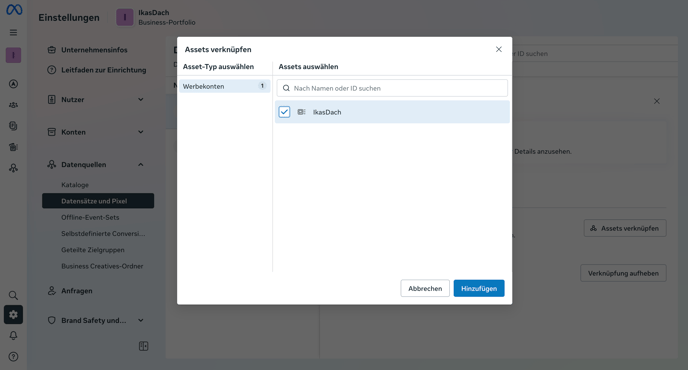Expand the Konten section chevron
688x370 pixels.
pos(141,132)
